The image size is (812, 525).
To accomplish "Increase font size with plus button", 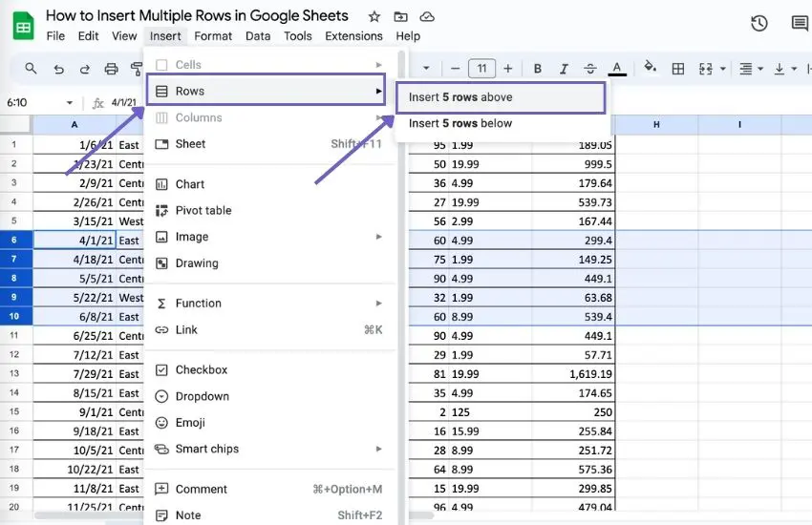I will point(508,69).
